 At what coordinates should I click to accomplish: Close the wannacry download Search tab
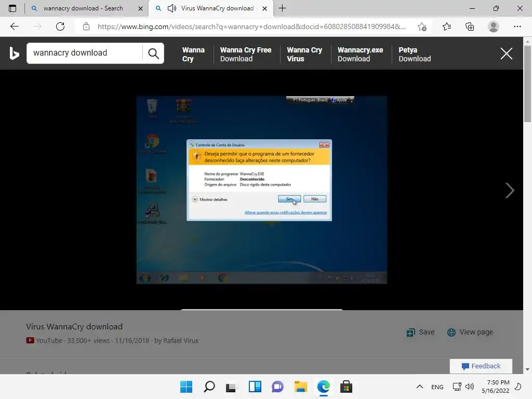[140, 8]
